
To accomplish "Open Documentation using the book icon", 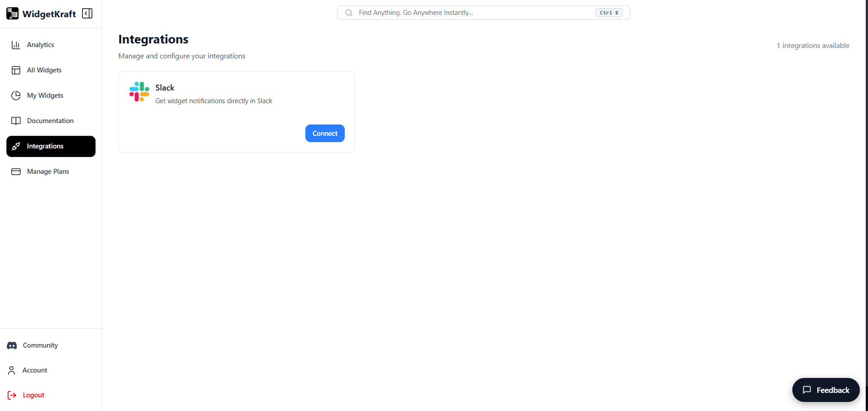I will tap(16, 120).
